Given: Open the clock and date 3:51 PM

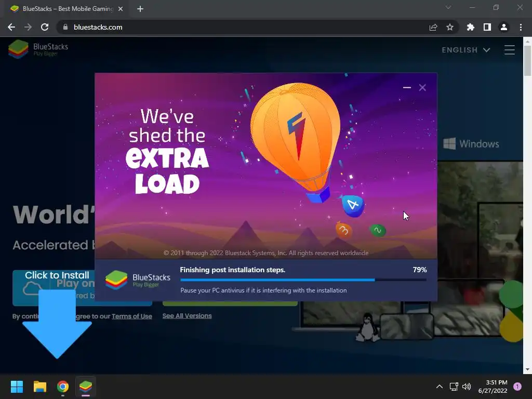Looking at the screenshot, I should (x=493, y=387).
